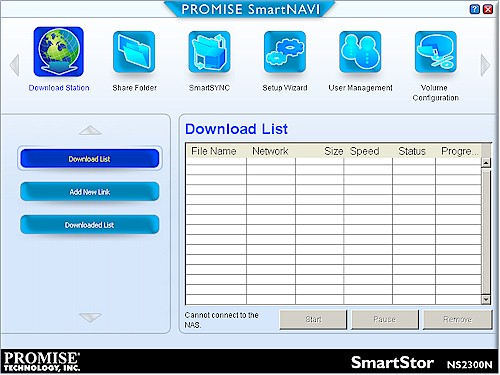Image resolution: width=500 pixels, height=375 pixels.
Task: Show previous icons with left arrow
Action: click(x=15, y=65)
